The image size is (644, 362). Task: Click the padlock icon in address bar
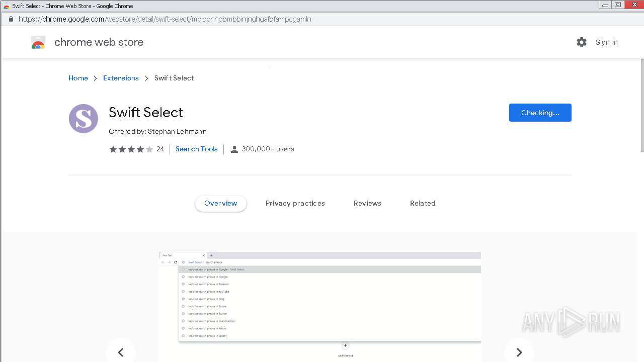[11, 19]
